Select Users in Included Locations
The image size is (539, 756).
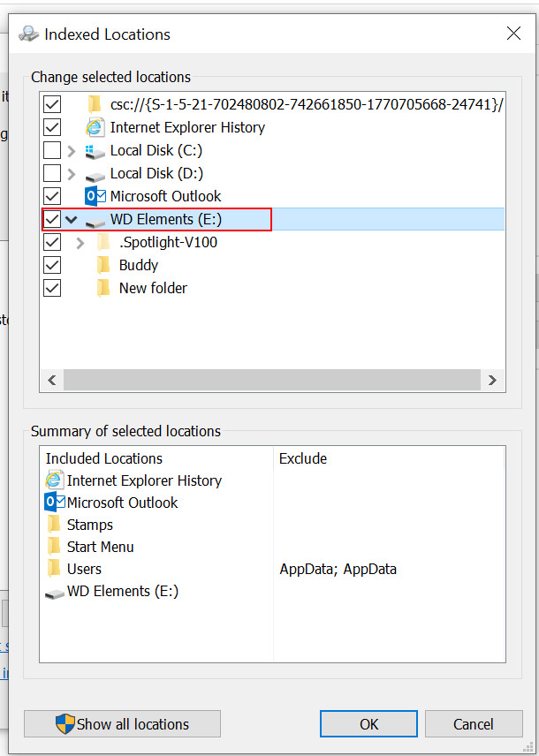(84, 569)
